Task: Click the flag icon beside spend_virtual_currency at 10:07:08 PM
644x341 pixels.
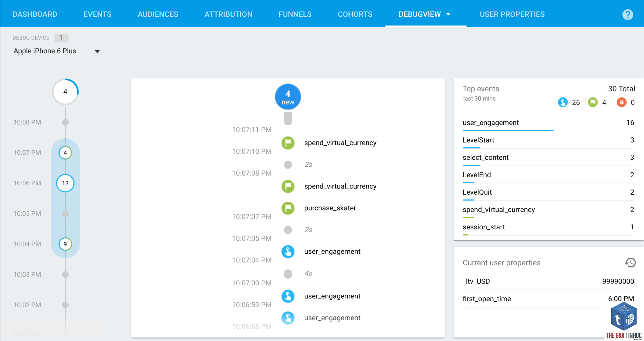Action: coord(288,186)
